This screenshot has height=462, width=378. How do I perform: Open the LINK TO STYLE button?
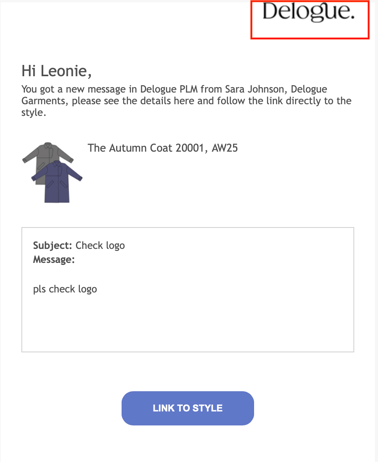[x=188, y=408]
